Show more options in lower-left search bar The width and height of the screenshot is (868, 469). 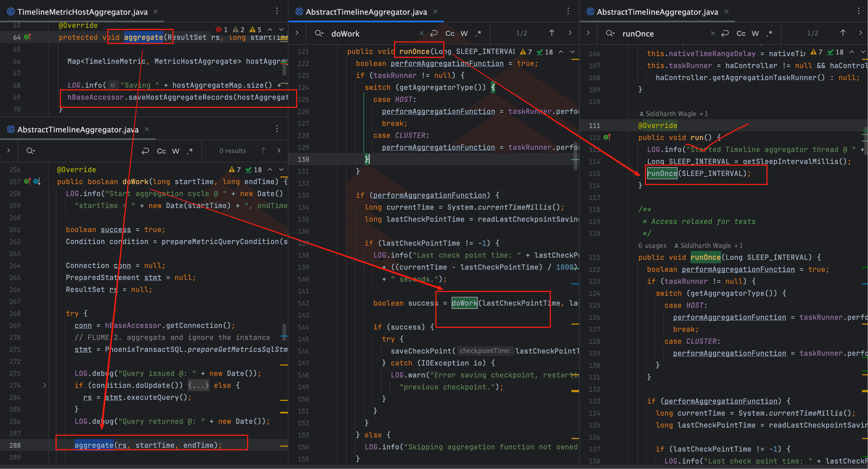pos(279,150)
